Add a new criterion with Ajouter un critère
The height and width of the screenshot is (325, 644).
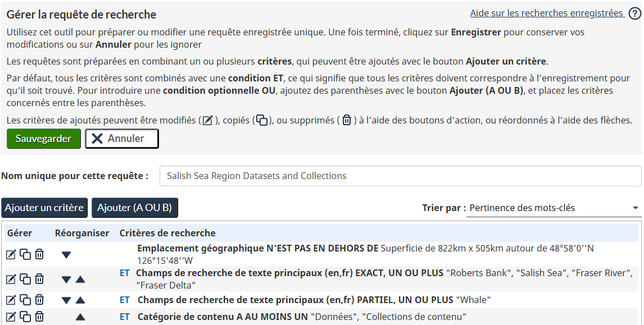(x=44, y=208)
